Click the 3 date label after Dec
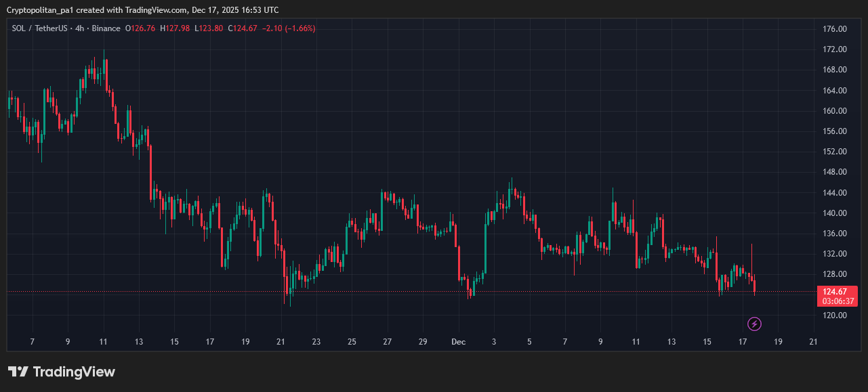This screenshot has width=868, height=392. tap(494, 342)
